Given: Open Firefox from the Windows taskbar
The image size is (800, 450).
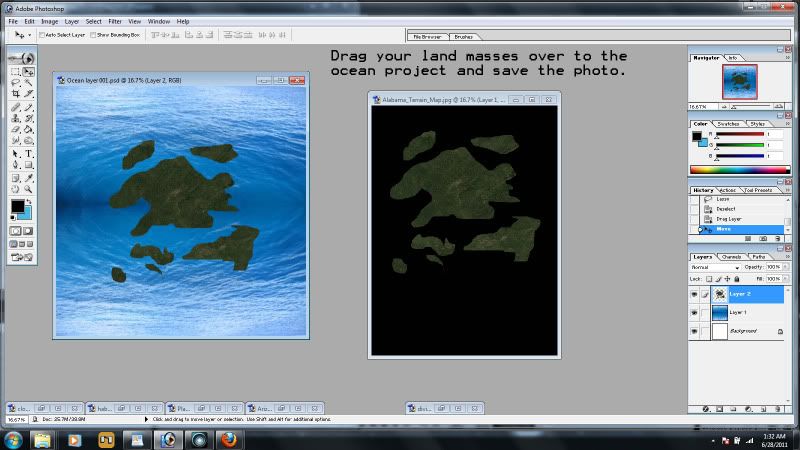Looking at the screenshot, I should [x=229, y=438].
